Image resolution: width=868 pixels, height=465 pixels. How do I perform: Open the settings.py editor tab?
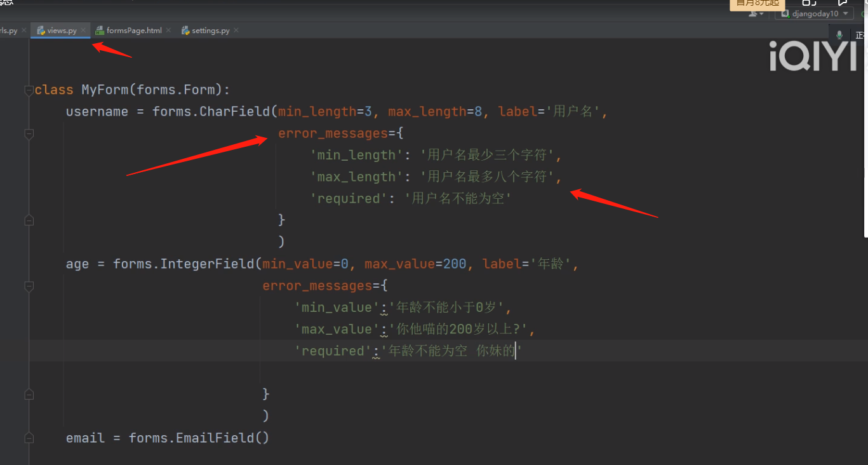[x=210, y=30]
